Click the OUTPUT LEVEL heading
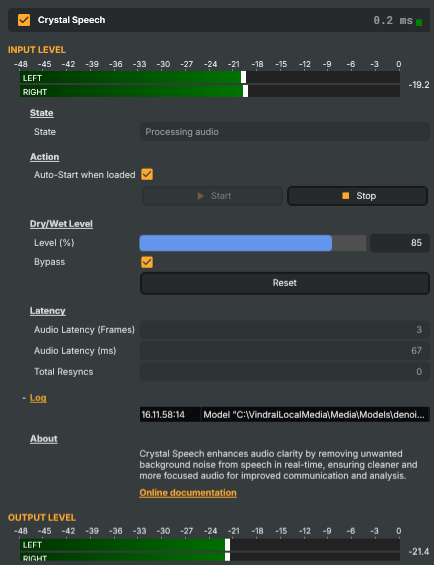The image size is (434, 565). (x=42, y=517)
